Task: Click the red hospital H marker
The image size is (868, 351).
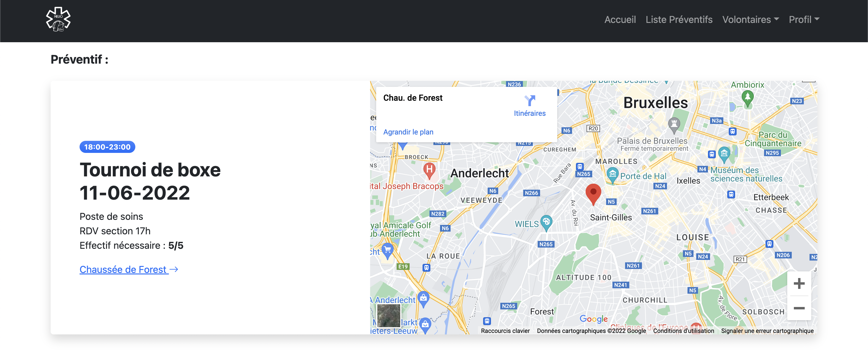Action: (x=429, y=169)
